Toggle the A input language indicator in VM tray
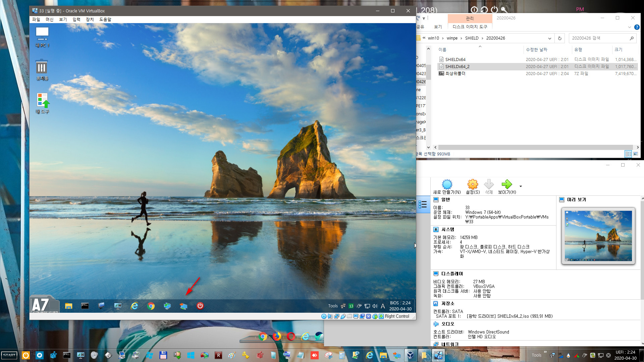Image resolution: width=644 pixels, height=362 pixels. click(x=383, y=306)
